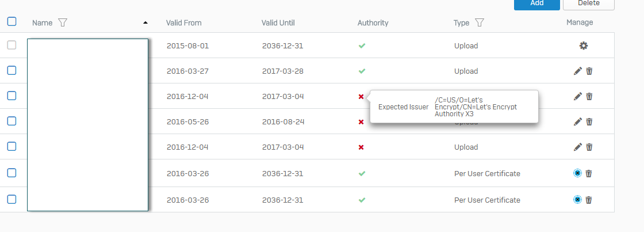Screen dimensions: 644x232
Task: Click the red X authority icon for 2016-05-26
Action: coord(361,122)
